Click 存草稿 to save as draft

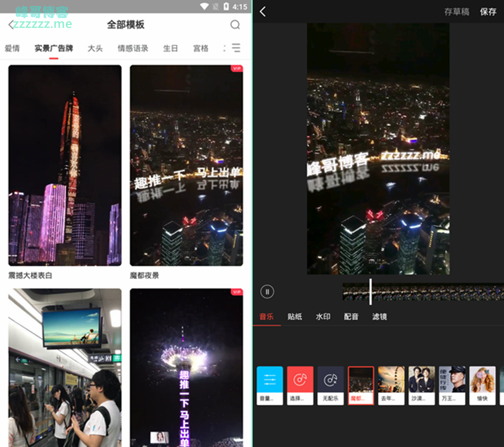click(457, 12)
